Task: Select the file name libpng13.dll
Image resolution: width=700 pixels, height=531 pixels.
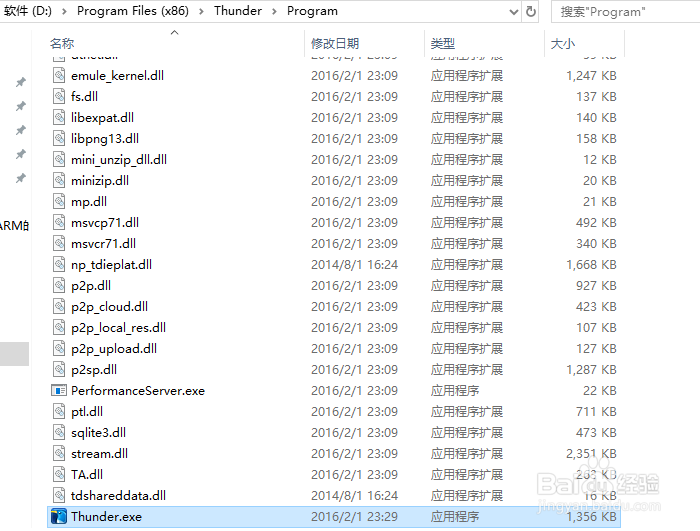Action: coord(105,138)
